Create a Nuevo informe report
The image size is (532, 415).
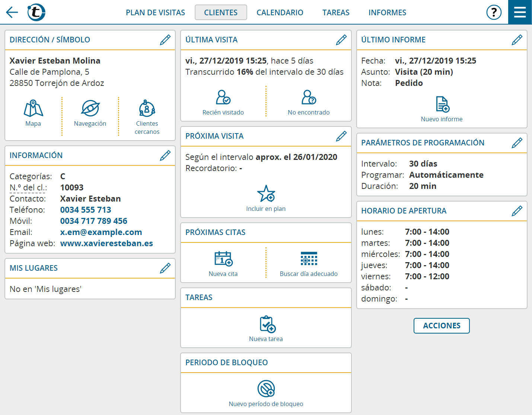click(442, 104)
